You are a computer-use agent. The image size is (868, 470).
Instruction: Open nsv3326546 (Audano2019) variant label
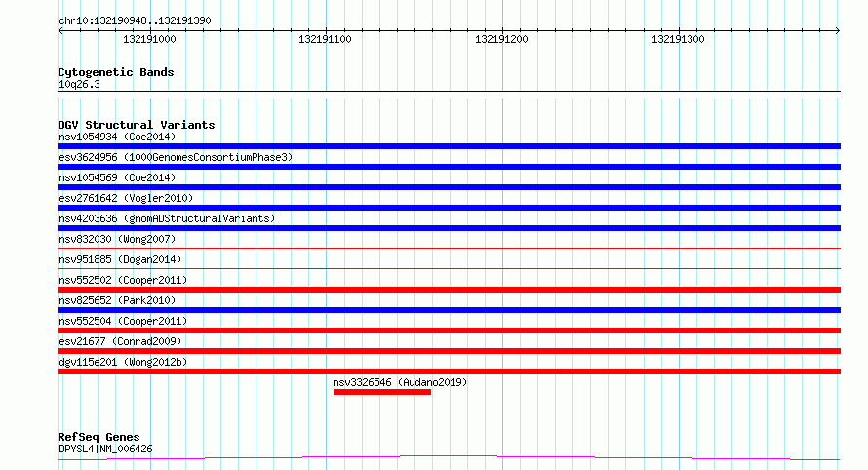point(400,382)
